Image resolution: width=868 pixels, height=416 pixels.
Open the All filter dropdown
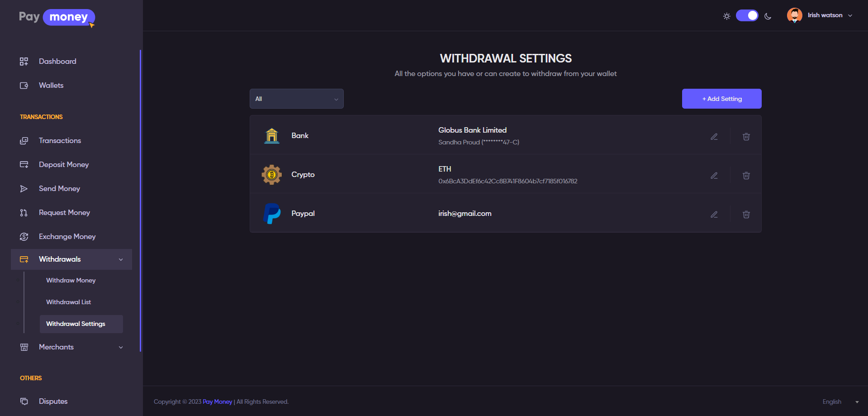click(297, 99)
